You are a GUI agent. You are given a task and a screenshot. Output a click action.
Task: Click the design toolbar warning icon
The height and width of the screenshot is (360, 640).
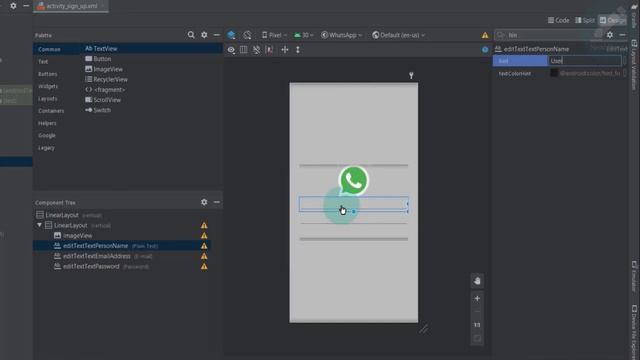[x=485, y=36]
